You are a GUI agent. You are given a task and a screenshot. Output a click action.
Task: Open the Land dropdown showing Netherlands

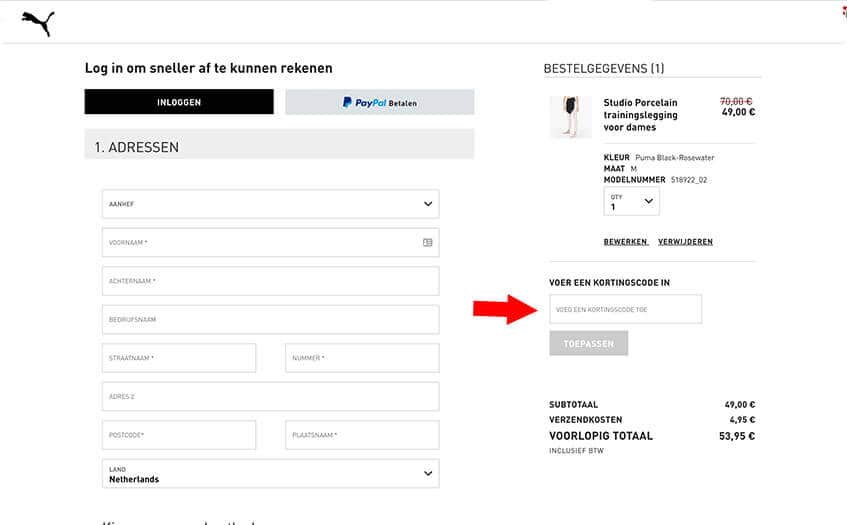(x=270, y=473)
